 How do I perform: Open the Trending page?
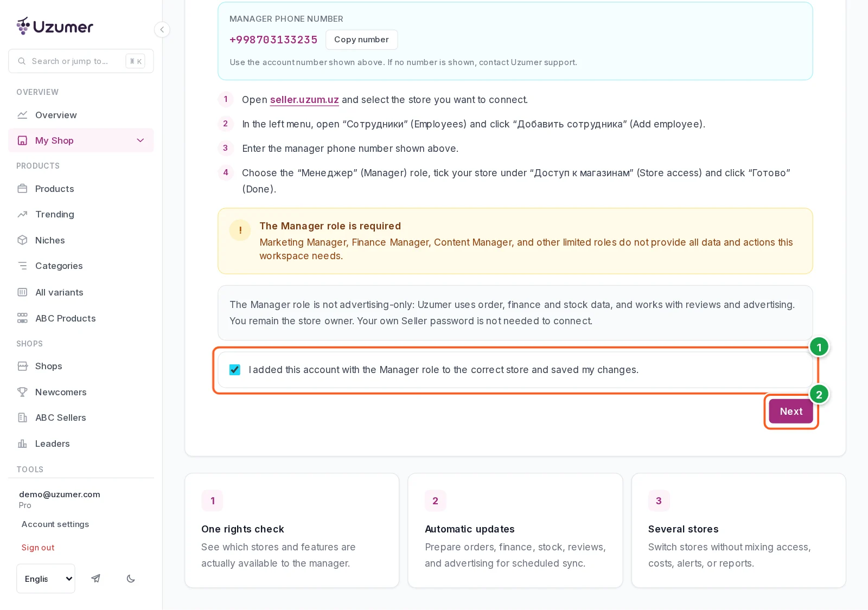pyautogui.click(x=81, y=214)
